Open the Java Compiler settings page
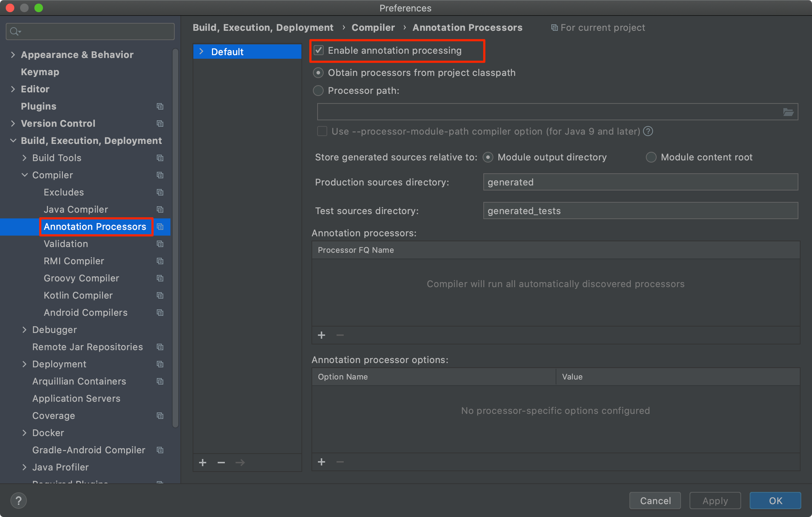Screen dimensions: 812x517 tap(76, 209)
